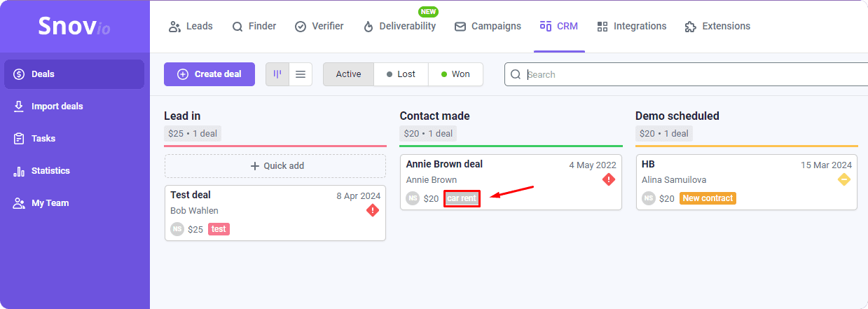Click NS avatar on HB deal card
The width and height of the screenshot is (868, 309).
pyautogui.click(x=649, y=199)
